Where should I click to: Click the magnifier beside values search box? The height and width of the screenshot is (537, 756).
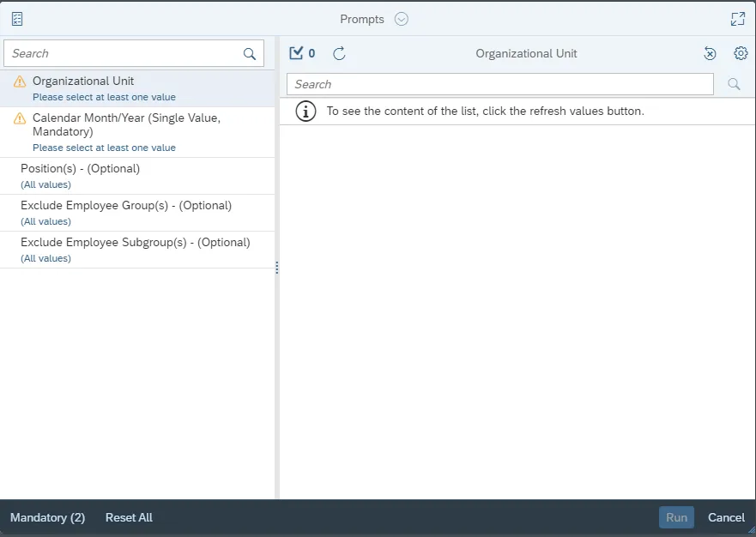pos(734,84)
